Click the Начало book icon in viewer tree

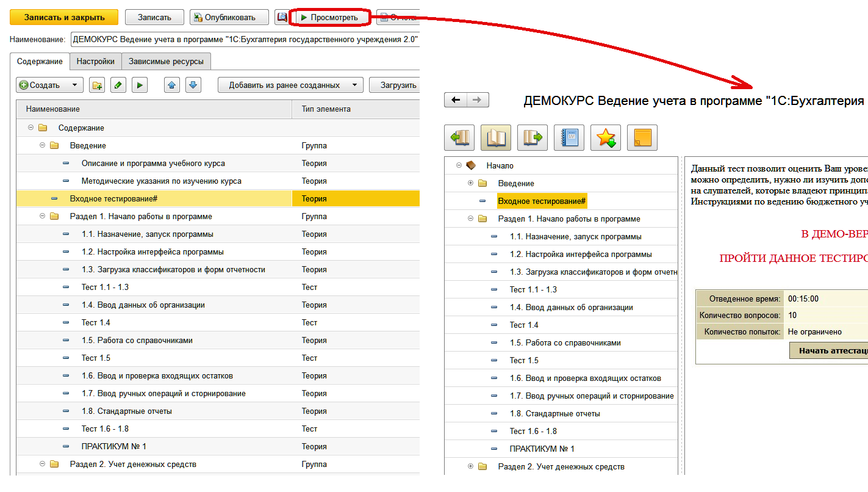click(471, 165)
